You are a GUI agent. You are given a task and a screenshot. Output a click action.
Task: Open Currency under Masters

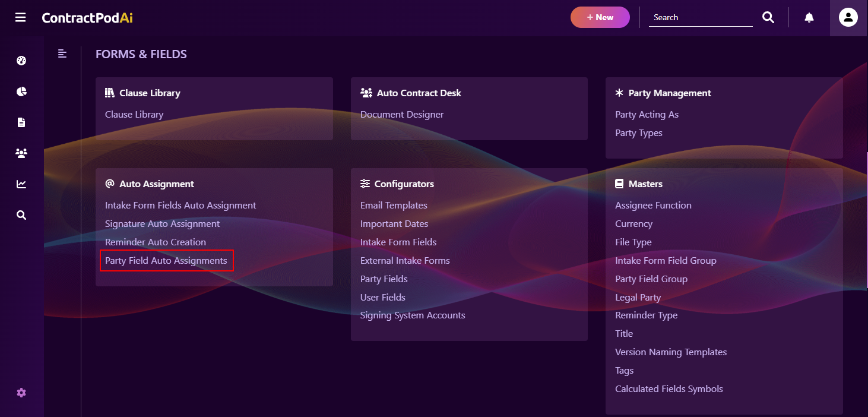point(633,223)
